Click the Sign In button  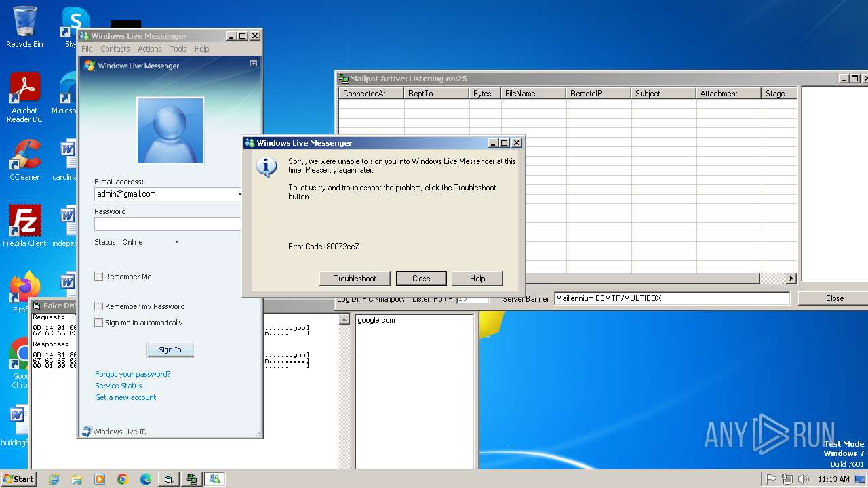(x=170, y=350)
